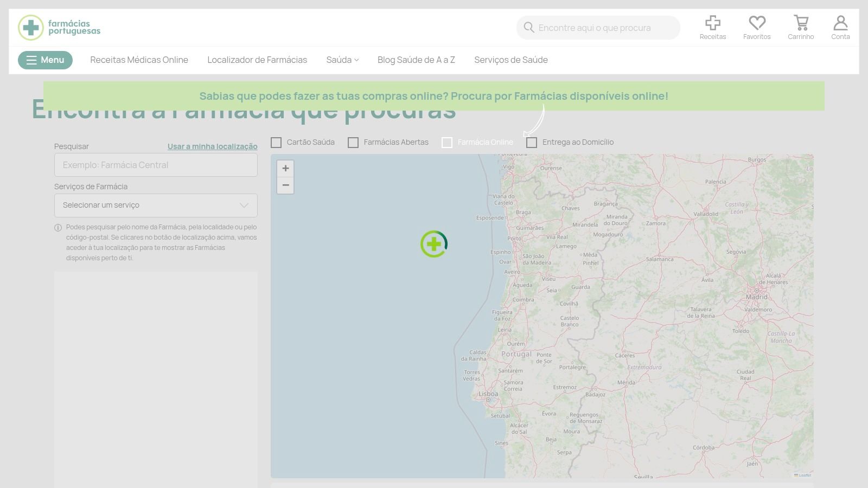Click the top site search box
The height and width of the screenshot is (488, 868).
click(x=598, y=28)
